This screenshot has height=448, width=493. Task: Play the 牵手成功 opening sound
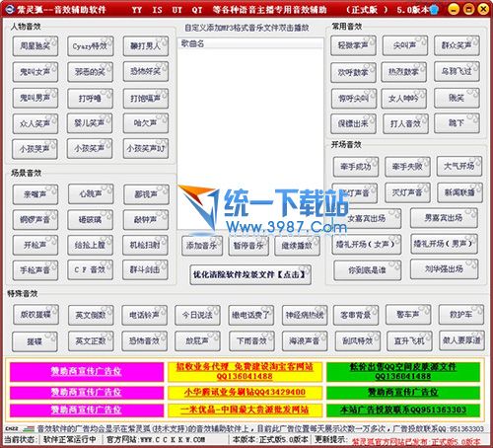pos(356,167)
